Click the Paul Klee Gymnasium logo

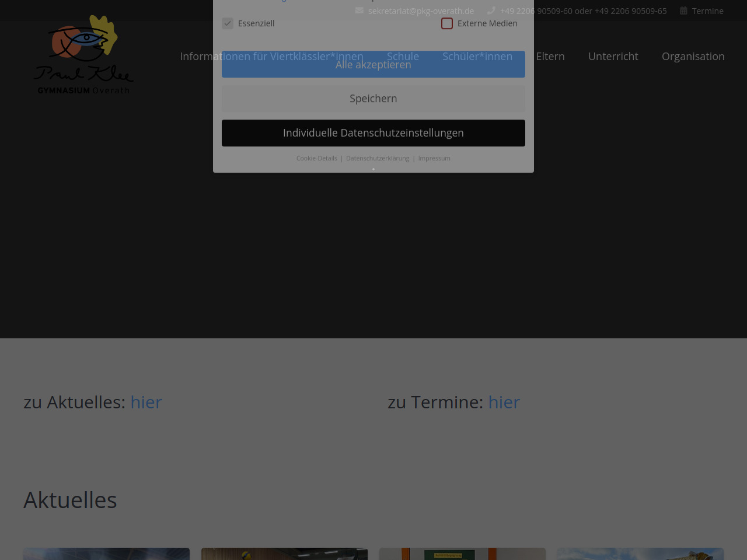84,55
